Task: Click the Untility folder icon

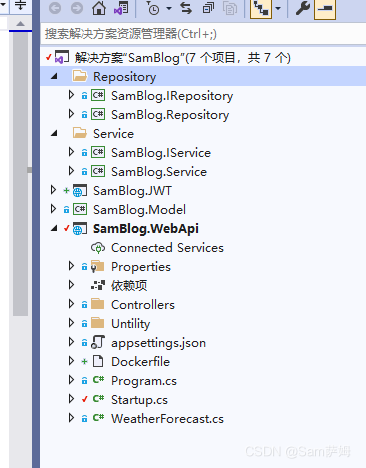Action: tap(98, 323)
